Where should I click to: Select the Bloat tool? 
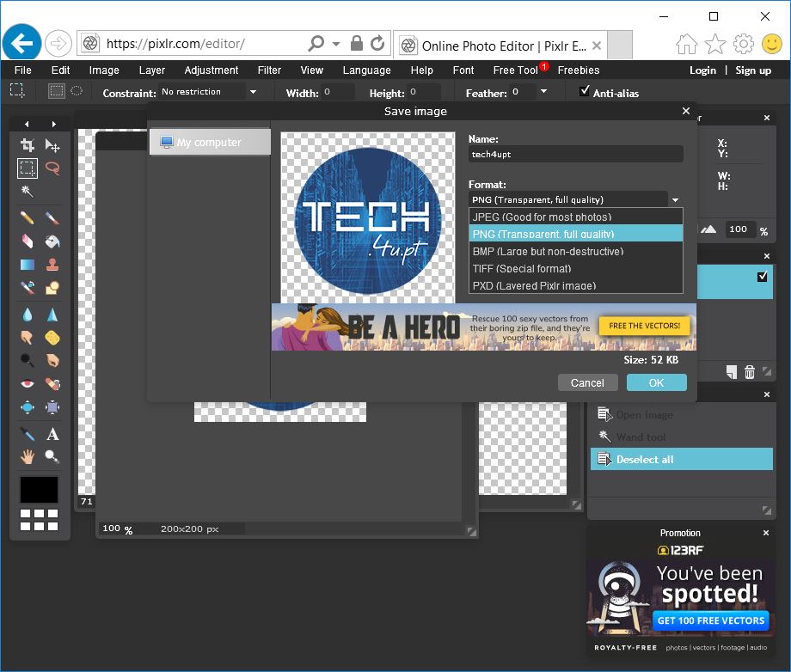tap(28, 407)
